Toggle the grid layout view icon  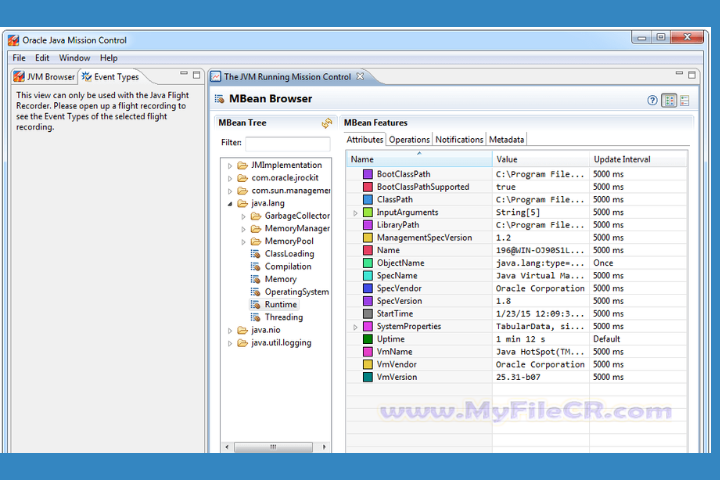point(669,100)
